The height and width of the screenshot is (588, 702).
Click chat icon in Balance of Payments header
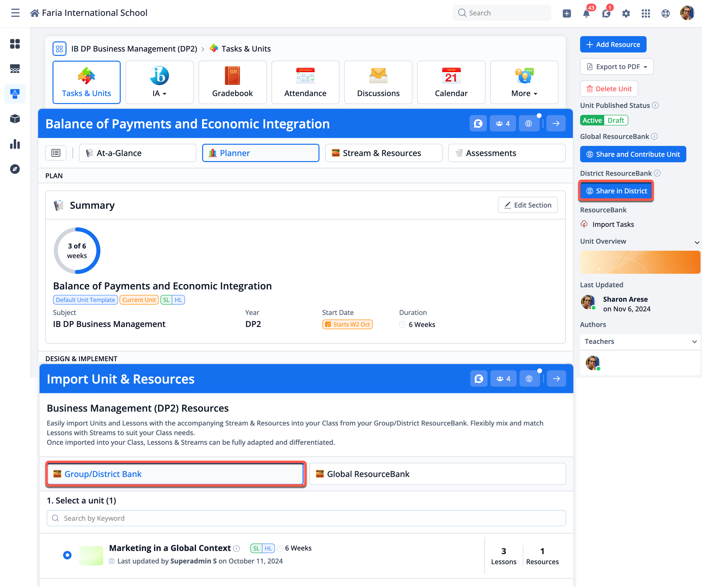click(478, 124)
